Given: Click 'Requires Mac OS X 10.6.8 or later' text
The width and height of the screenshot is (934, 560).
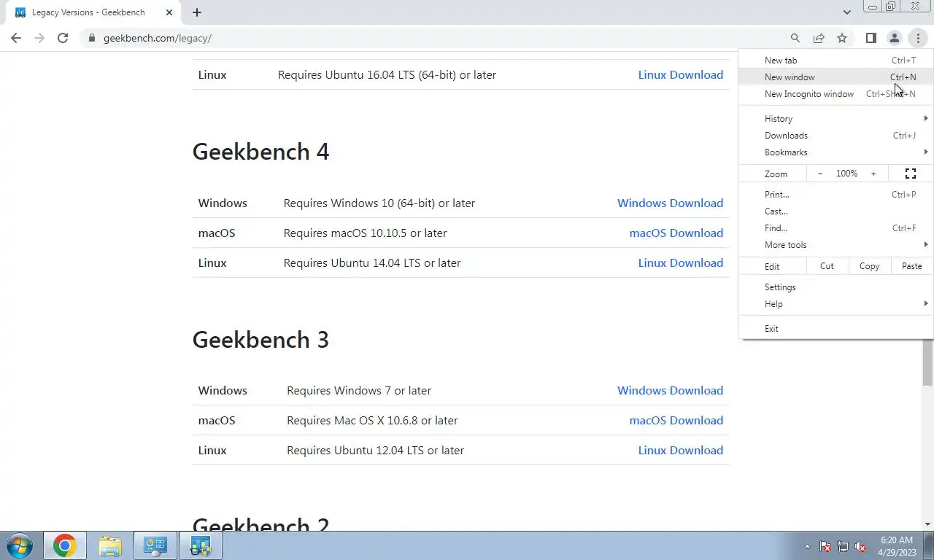Looking at the screenshot, I should pyautogui.click(x=372, y=420).
